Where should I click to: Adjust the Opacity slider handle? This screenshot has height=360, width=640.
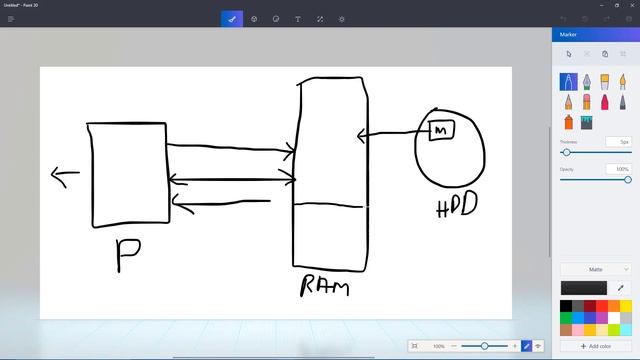coord(628,180)
